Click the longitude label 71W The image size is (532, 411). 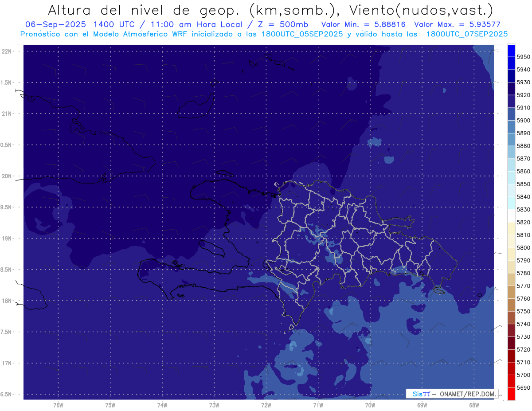pos(318,405)
